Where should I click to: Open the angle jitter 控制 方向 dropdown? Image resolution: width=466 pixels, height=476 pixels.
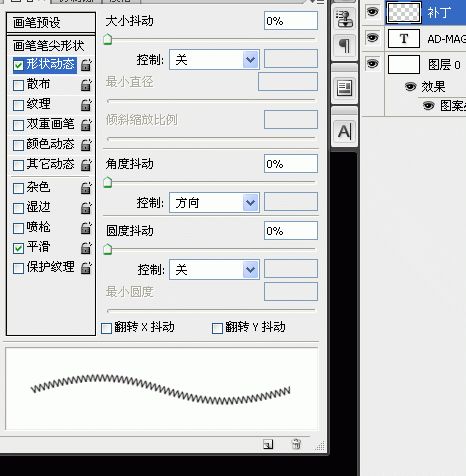point(214,203)
